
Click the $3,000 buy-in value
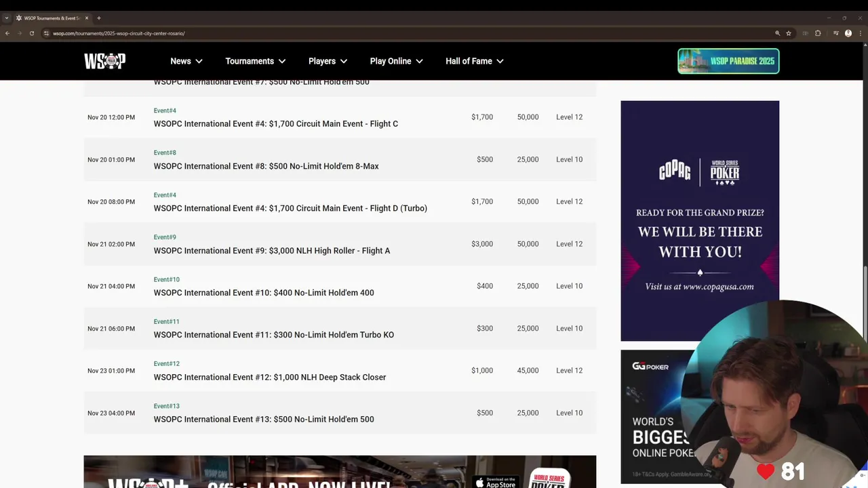pos(482,244)
